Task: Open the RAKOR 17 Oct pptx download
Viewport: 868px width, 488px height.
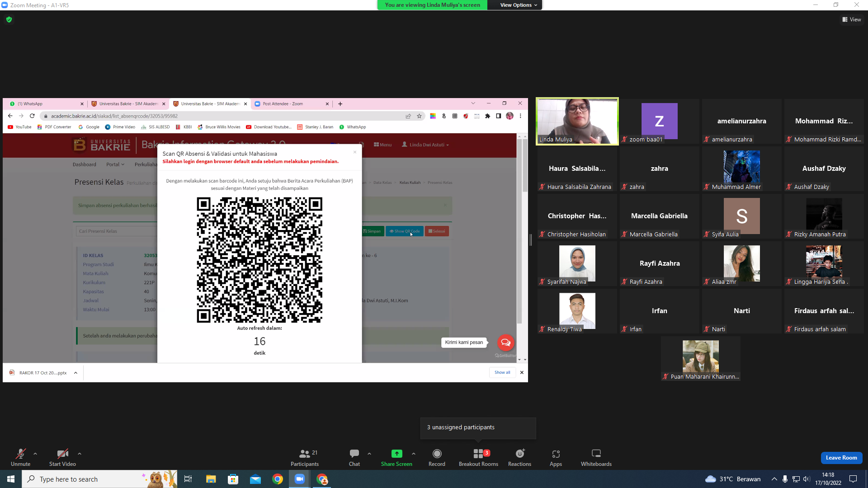Action: click(x=38, y=373)
